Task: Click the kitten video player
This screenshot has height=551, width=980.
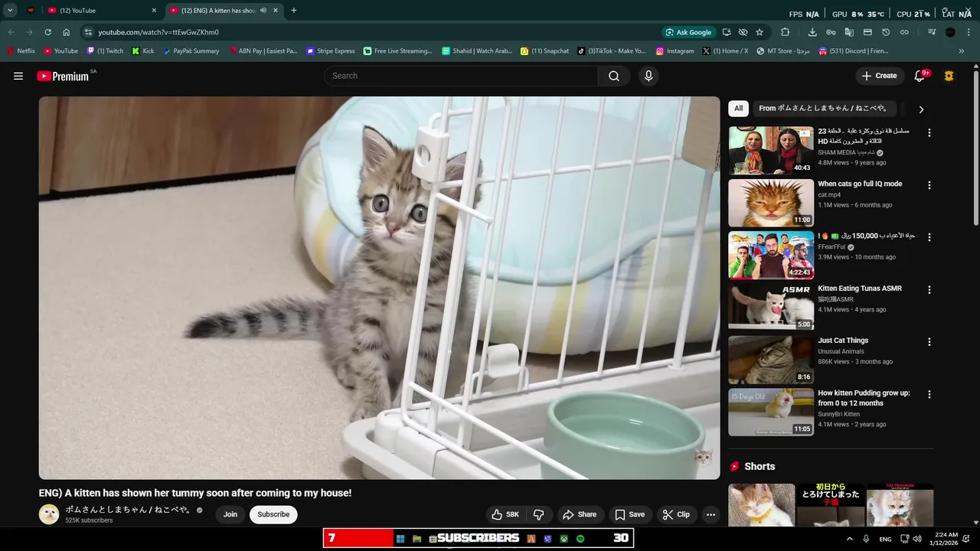Action: pos(380,288)
